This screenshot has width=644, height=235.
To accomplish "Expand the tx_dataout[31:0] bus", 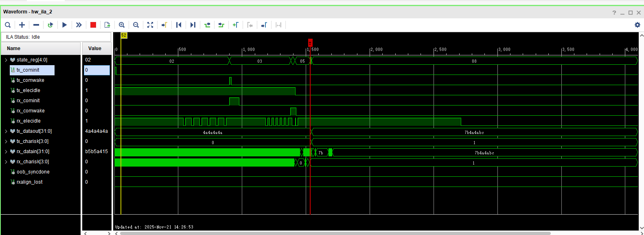I will pyautogui.click(x=6, y=131).
